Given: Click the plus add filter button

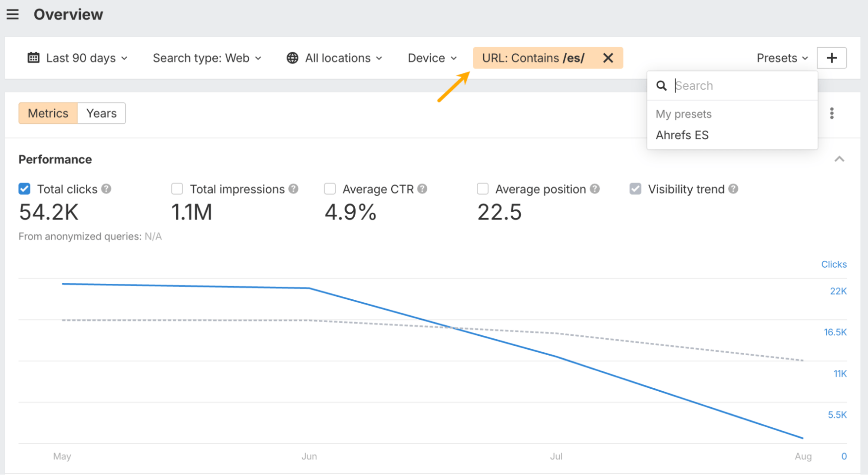Looking at the screenshot, I should tap(832, 58).
